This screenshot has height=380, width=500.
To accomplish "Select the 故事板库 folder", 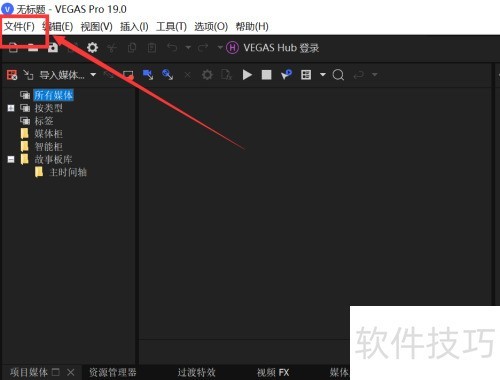I will (x=53, y=159).
